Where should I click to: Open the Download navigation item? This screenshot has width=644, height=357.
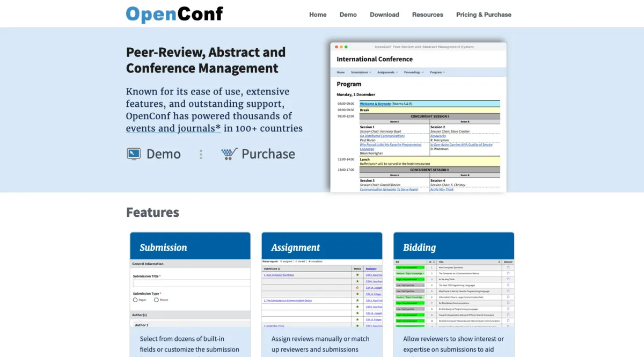click(x=384, y=14)
